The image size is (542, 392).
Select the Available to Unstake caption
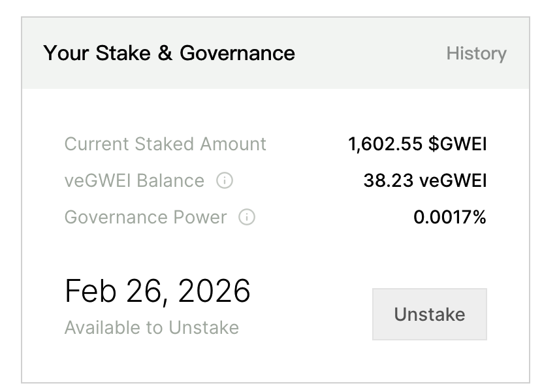151,327
